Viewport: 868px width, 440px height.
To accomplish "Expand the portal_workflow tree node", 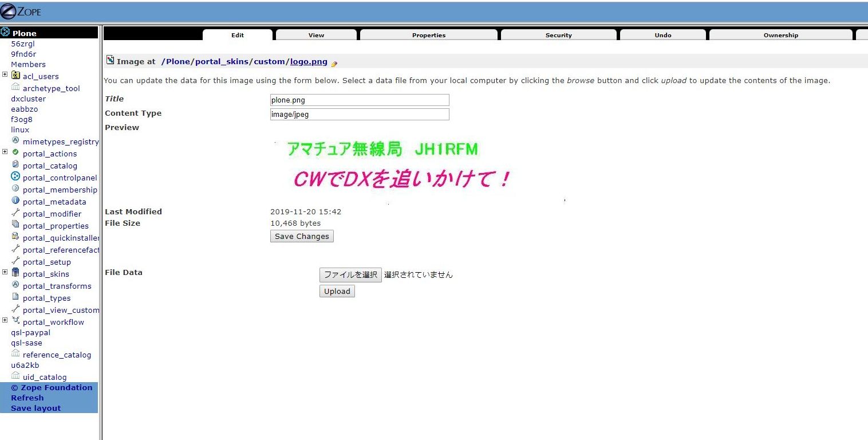I will pyautogui.click(x=5, y=320).
